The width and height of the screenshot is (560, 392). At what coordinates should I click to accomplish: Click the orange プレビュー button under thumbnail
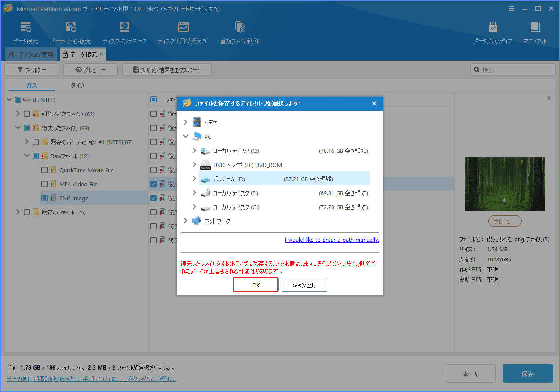[505, 221]
